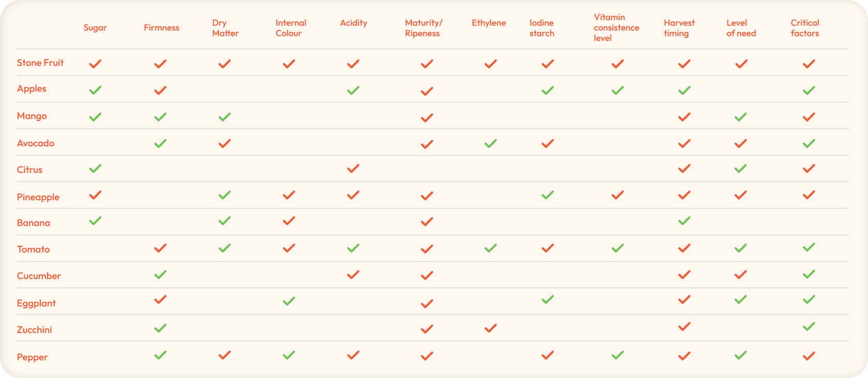Screen dimensions: 868x378
Task: Toggle the Eggplant Internal Colour checkmark
Action: [x=289, y=300]
